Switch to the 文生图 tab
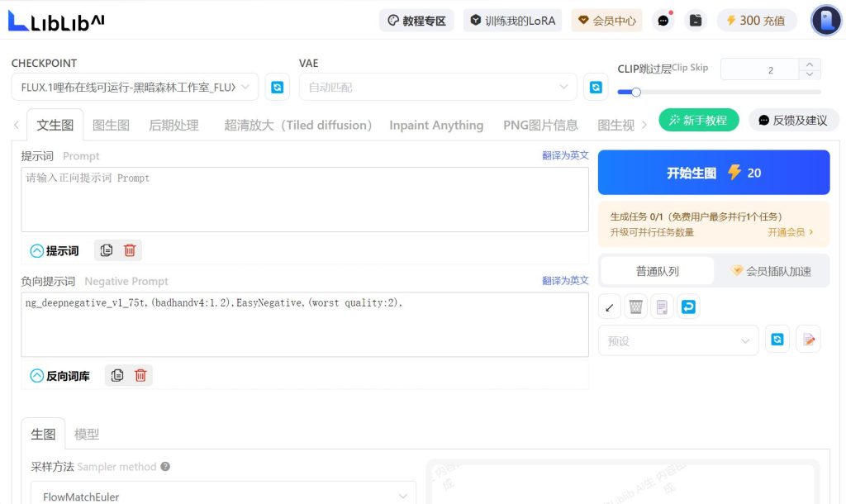 point(55,126)
